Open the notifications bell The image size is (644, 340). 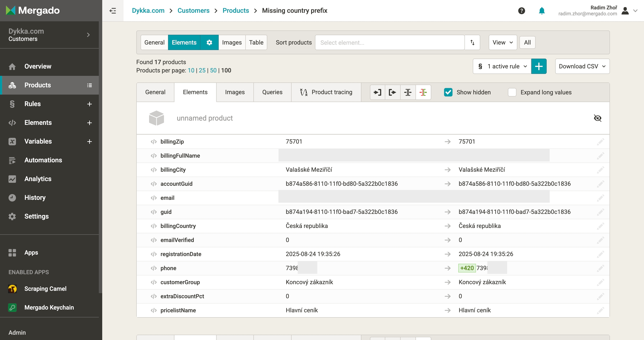[x=542, y=11]
